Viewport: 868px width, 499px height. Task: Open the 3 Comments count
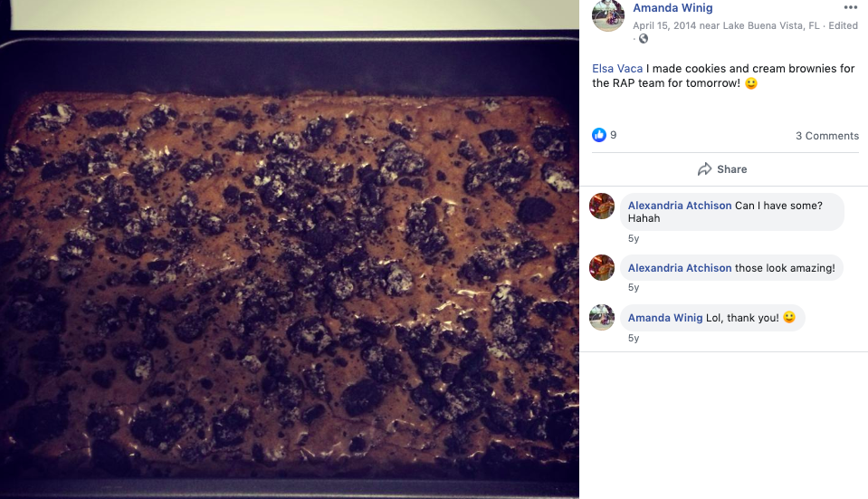coord(827,136)
